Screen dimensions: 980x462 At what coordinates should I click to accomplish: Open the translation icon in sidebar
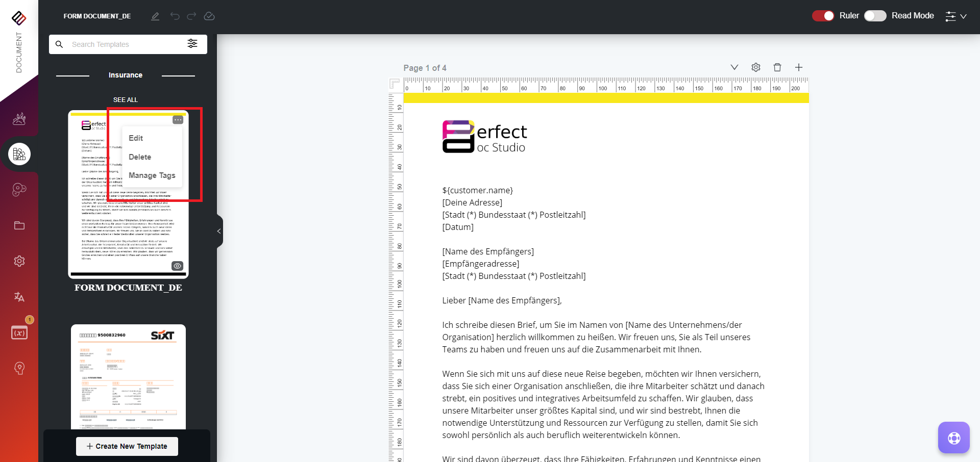pyautogui.click(x=19, y=297)
